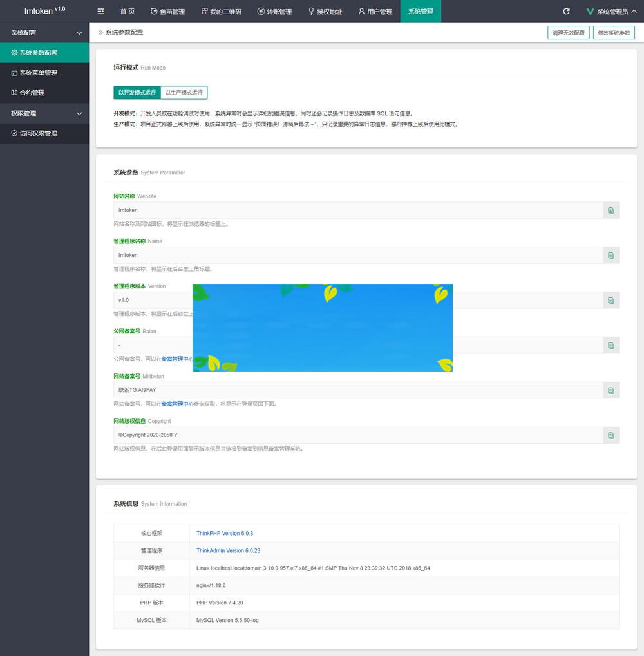Viewport: 644px width, 656px height.
Task: Click the refresh icon in top bar
Action: 566,12
